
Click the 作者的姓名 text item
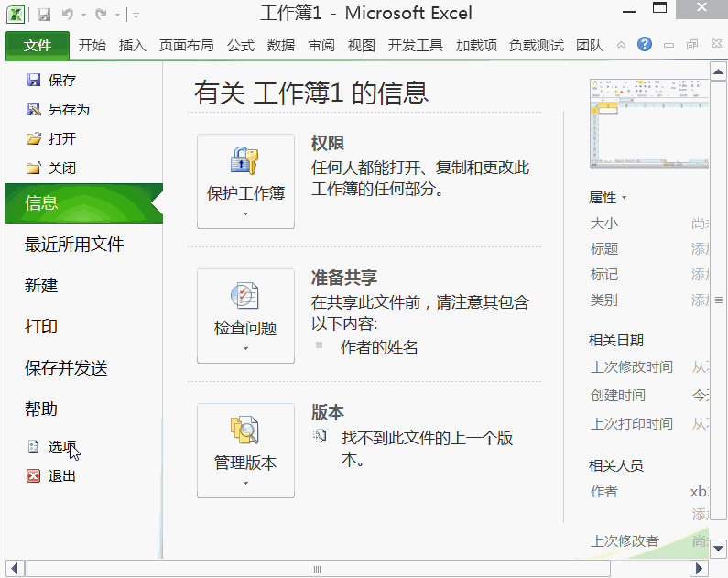379,347
